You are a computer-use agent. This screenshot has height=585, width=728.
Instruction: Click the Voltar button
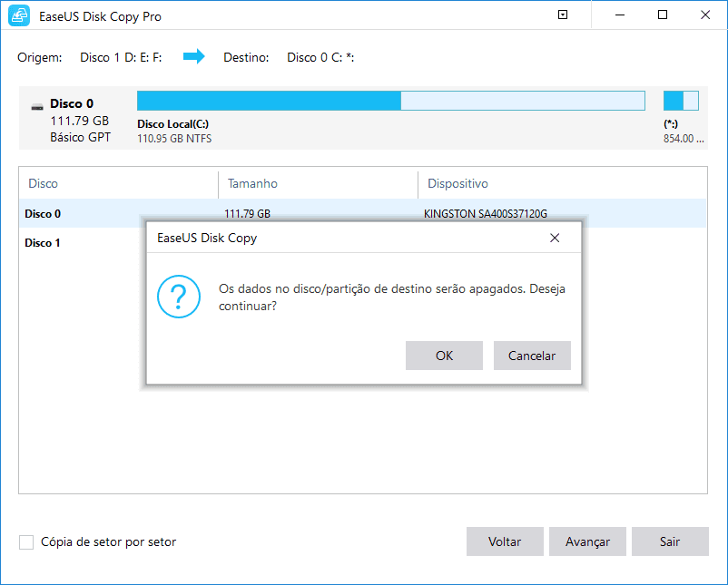click(505, 541)
